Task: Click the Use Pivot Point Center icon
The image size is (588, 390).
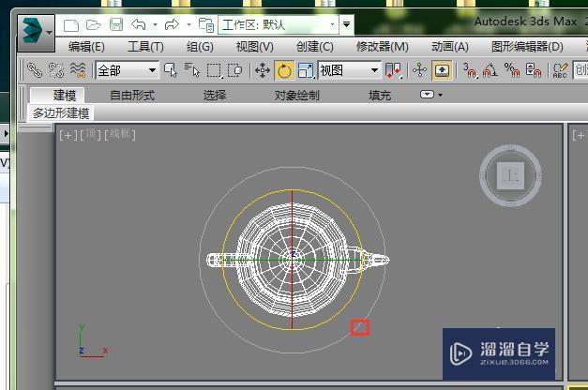Action: coord(393,70)
